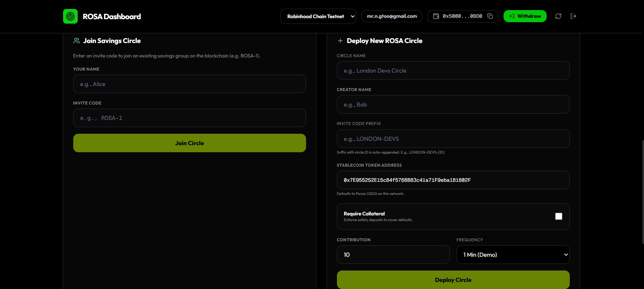The height and width of the screenshot is (289, 644).
Task: Click the 'Defaults to Paxos USDG' hint text
Action: coord(370,194)
